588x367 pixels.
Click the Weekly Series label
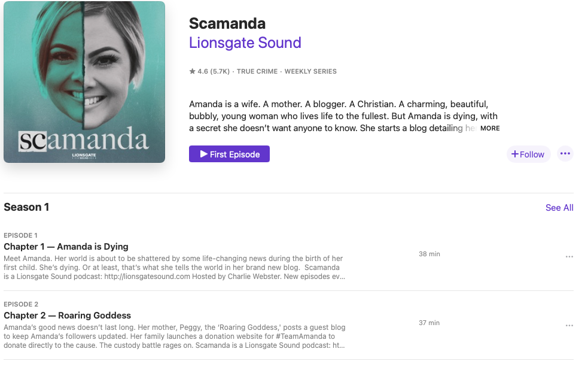(x=310, y=71)
